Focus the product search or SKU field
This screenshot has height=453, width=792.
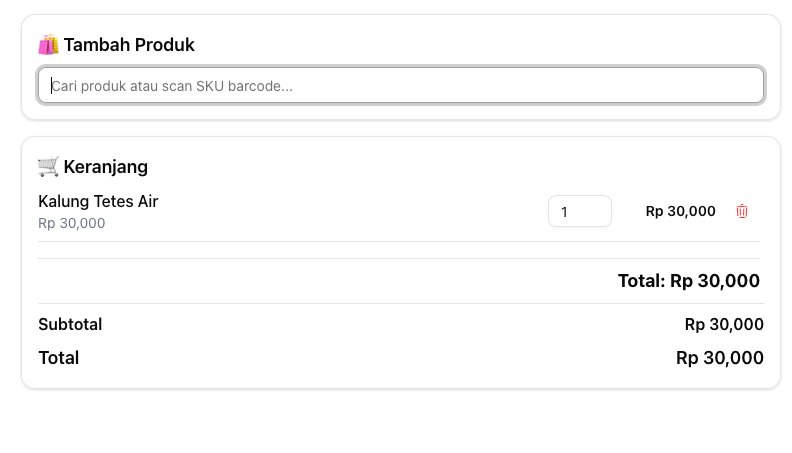click(x=400, y=86)
